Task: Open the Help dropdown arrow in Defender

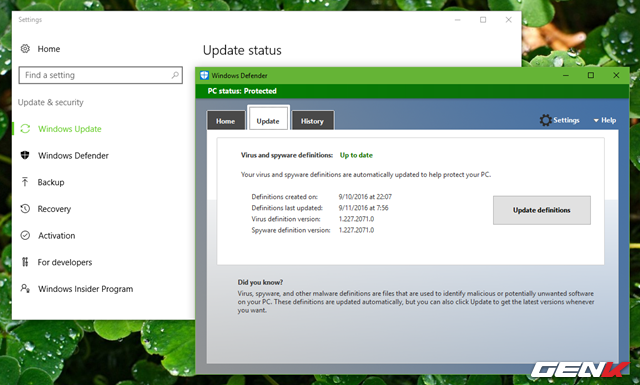Action: (596, 120)
